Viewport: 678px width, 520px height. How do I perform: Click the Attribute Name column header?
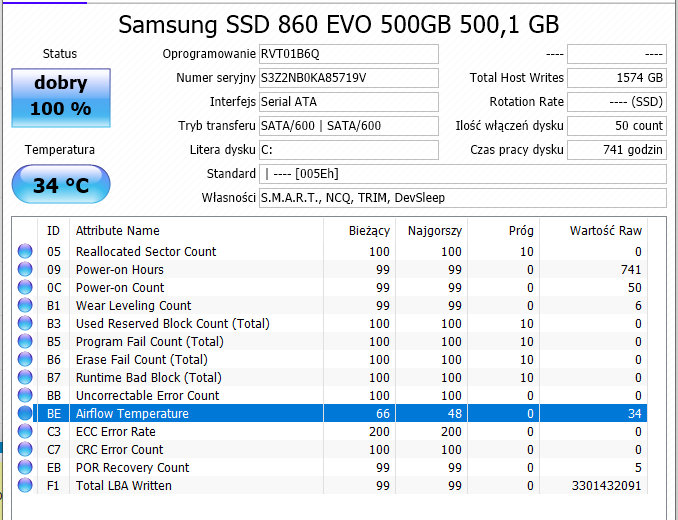[x=118, y=231]
